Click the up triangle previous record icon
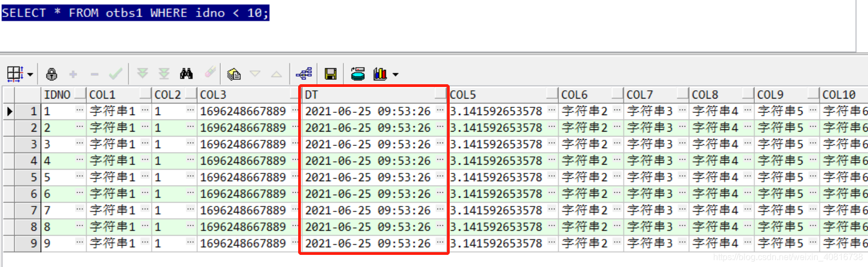The height and width of the screenshot is (267, 868). (x=277, y=74)
